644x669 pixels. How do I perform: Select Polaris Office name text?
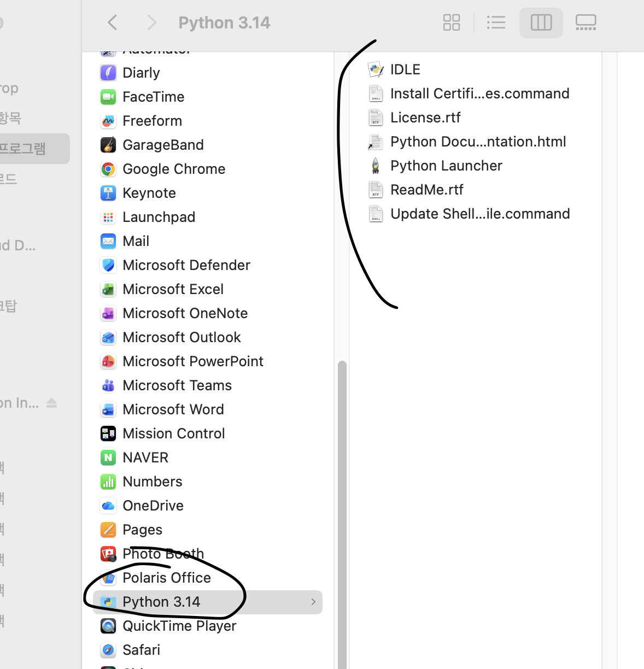[167, 578]
